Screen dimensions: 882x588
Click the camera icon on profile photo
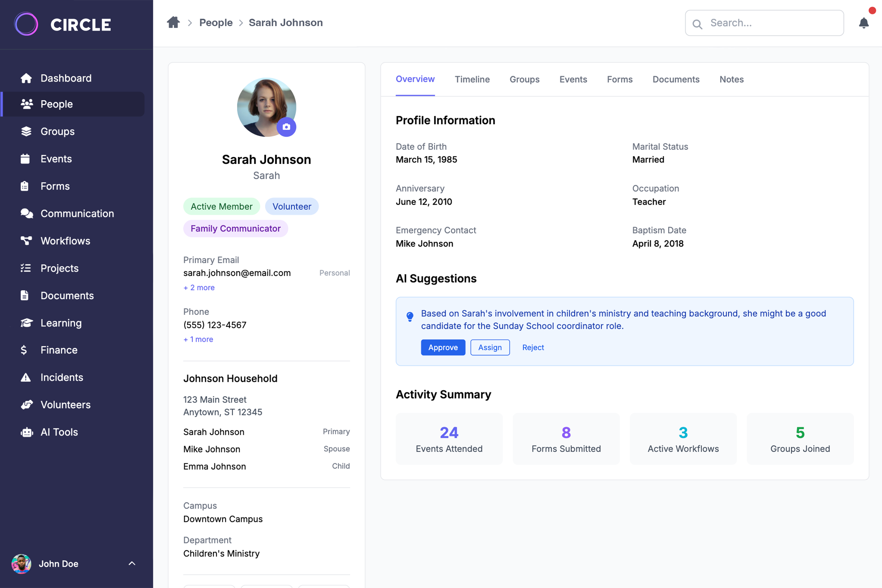287,127
